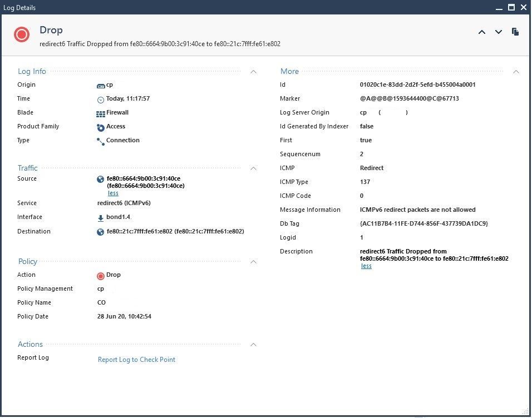Click the globe icon next to Source
Image resolution: width=532 pixels, height=418 pixels.
point(100,180)
